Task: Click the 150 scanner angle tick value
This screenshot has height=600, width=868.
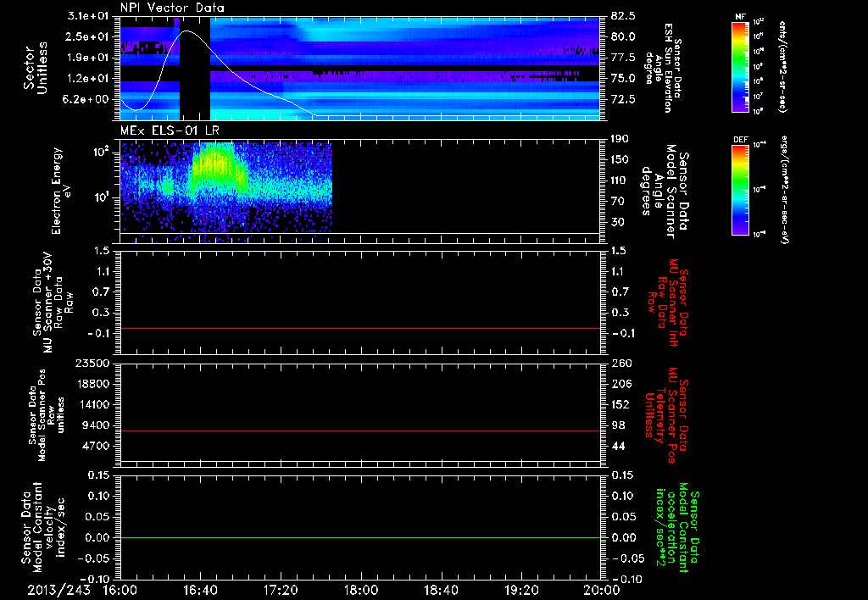Action: pyautogui.click(x=620, y=160)
